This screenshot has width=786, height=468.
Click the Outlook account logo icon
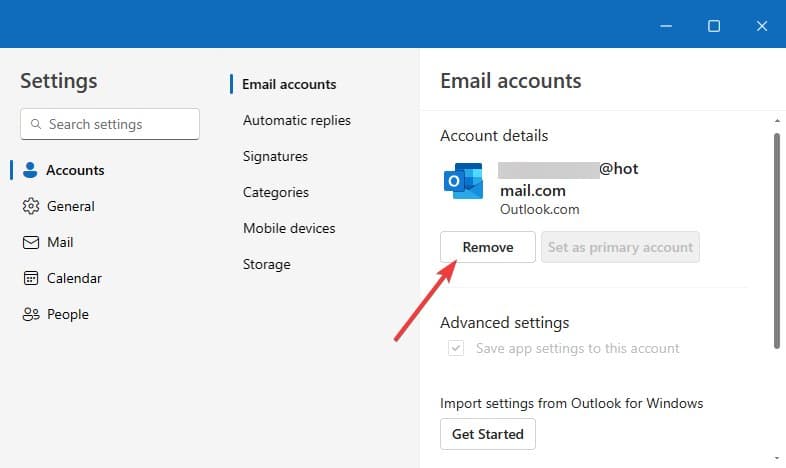click(x=464, y=180)
